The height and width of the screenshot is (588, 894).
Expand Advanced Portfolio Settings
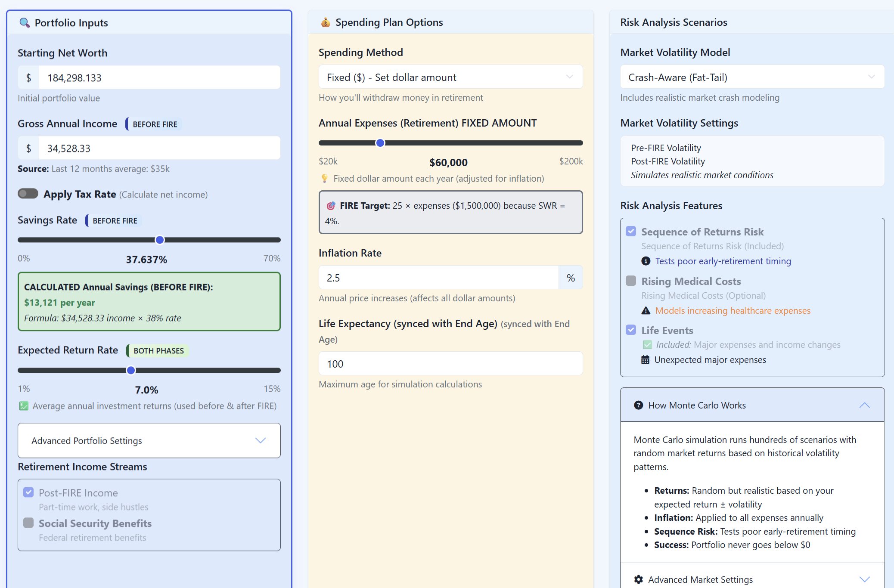click(x=149, y=440)
